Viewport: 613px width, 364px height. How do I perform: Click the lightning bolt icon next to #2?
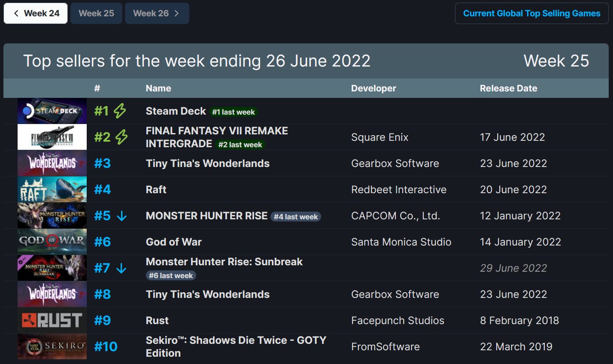[x=121, y=137]
